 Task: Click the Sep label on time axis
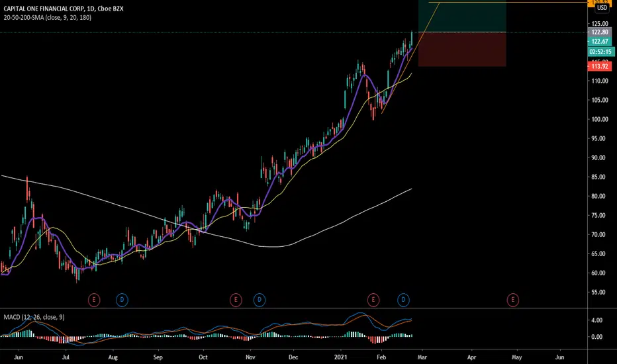[x=158, y=357]
